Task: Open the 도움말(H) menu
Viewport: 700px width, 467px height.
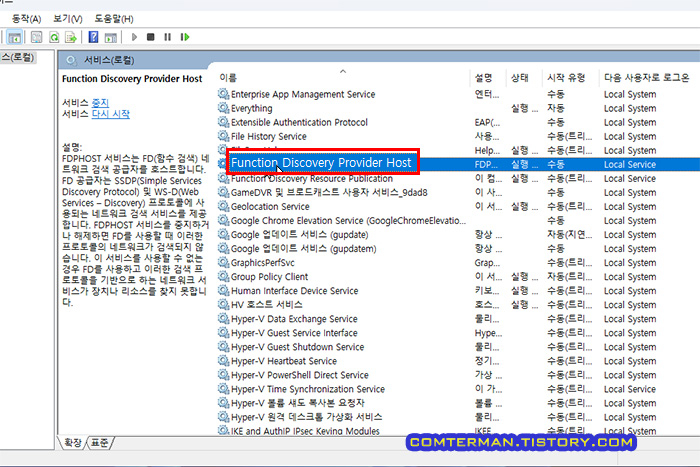Action: pyautogui.click(x=114, y=19)
